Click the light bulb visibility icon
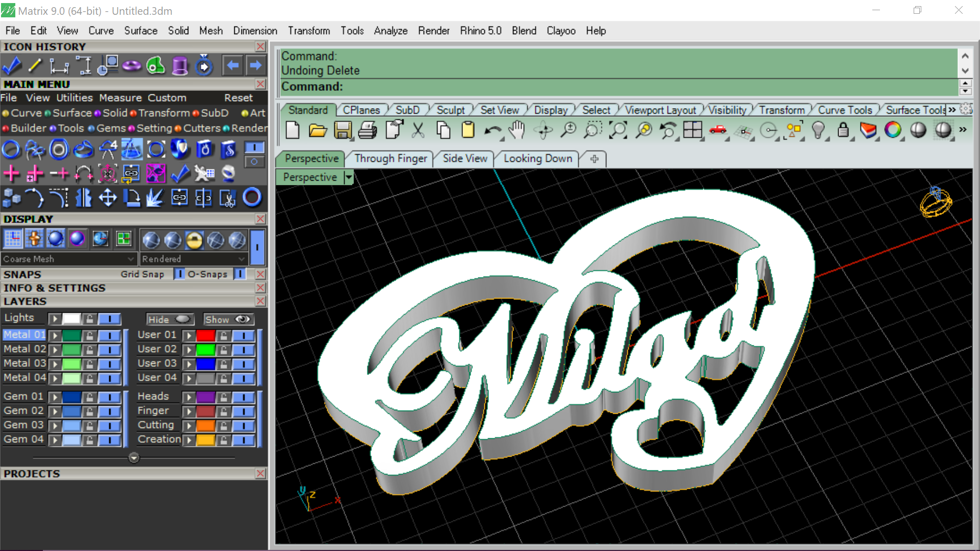The width and height of the screenshot is (980, 551). (x=818, y=131)
